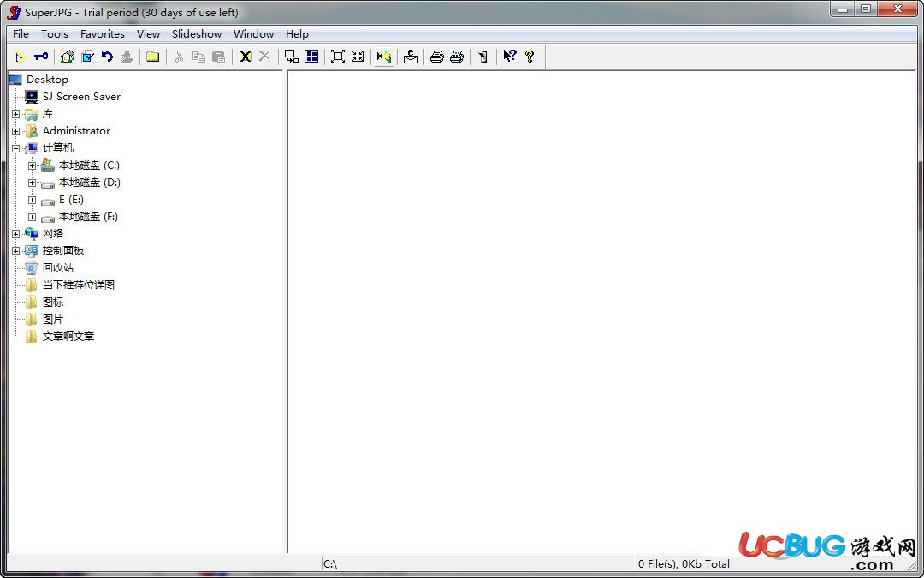Click the fit-to-window frame icon
The image size is (924, 578).
click(338, 57)
